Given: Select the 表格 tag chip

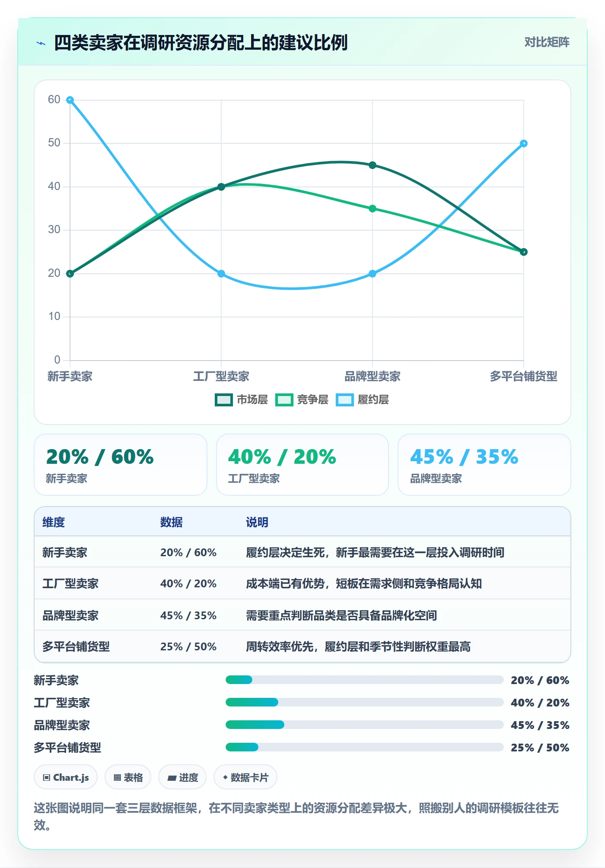Looking at the screenshot, I should (x=128, y=777).
